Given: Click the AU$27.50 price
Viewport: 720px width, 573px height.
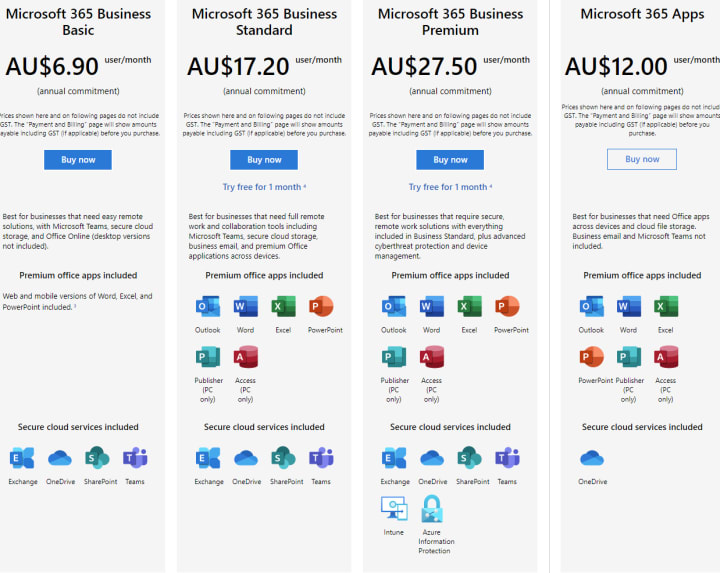Looking at the screenshot, I should (424, 66).
